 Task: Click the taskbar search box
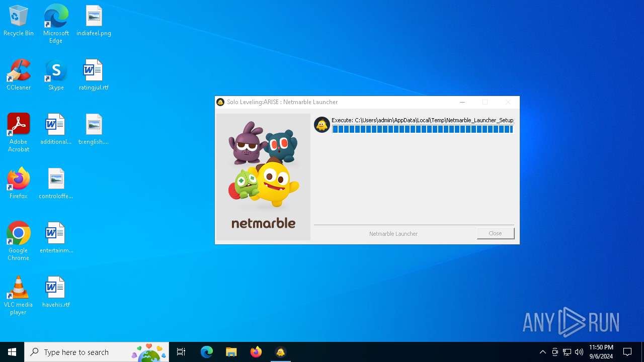(x=97, y=352)
